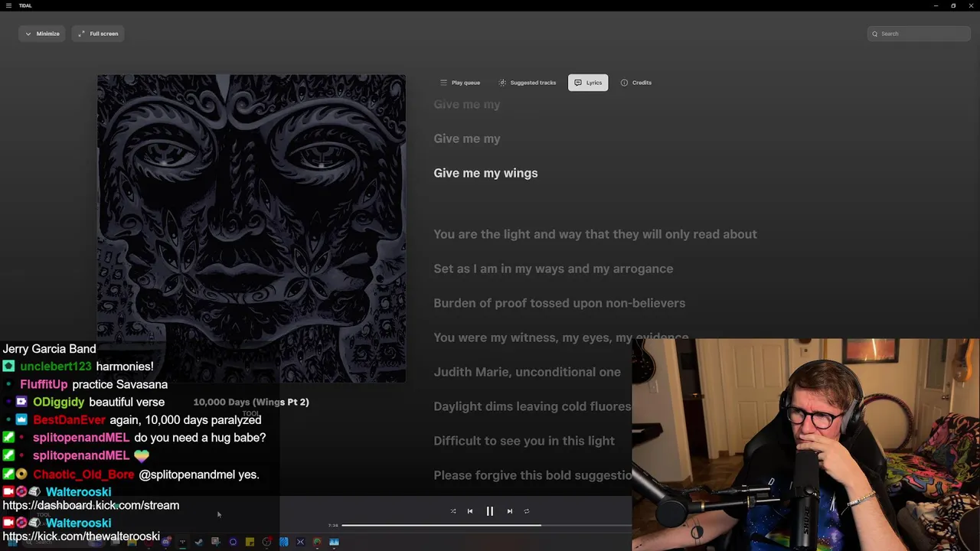Click the Credits info icon

(x=624, y=83)
